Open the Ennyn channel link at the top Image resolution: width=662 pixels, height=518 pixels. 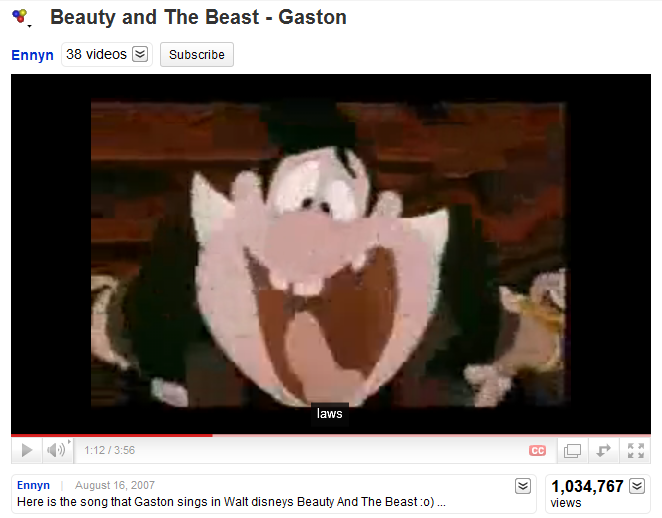point(33,55)
